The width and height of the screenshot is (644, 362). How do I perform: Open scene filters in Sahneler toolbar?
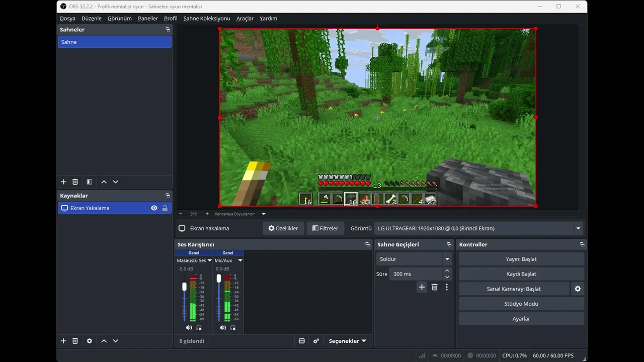[x=89, y=182]
